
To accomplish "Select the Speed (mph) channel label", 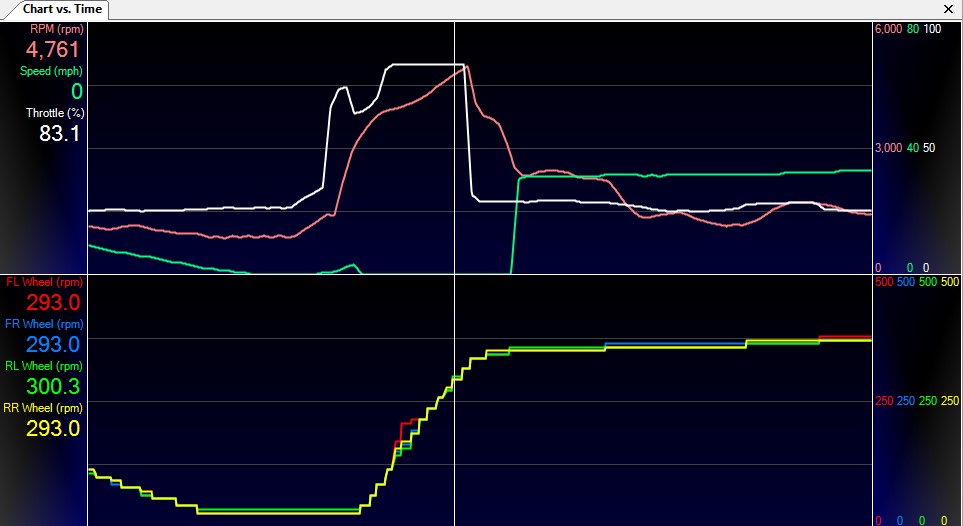I will [x=51, y=71].
